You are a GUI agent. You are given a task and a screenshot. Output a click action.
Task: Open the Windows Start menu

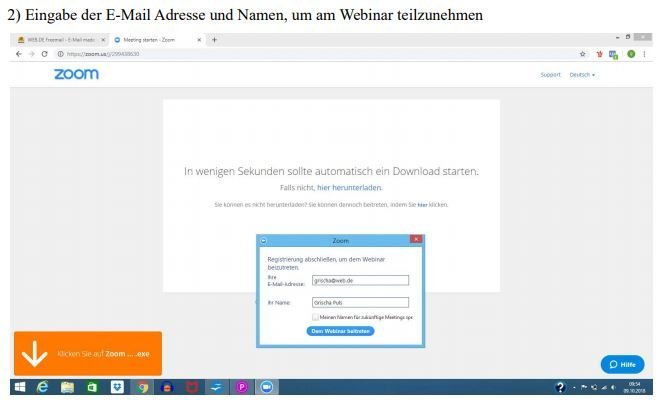click(x=20, y=387)
